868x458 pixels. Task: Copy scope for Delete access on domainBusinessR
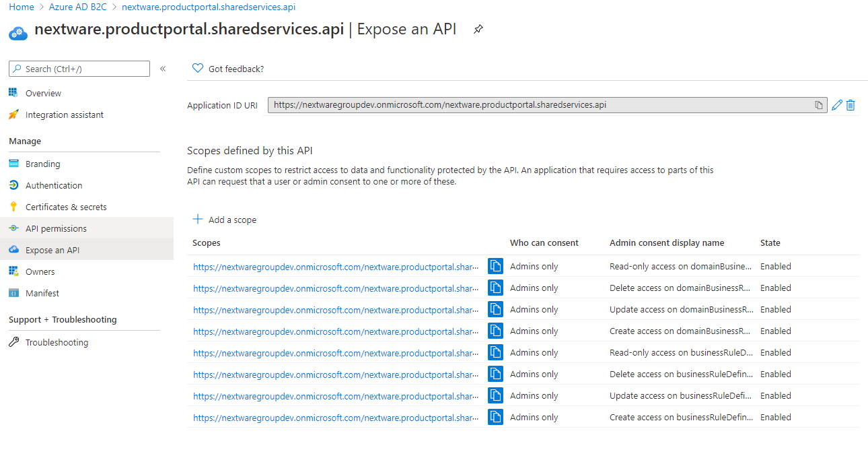[x=496, y=288]
